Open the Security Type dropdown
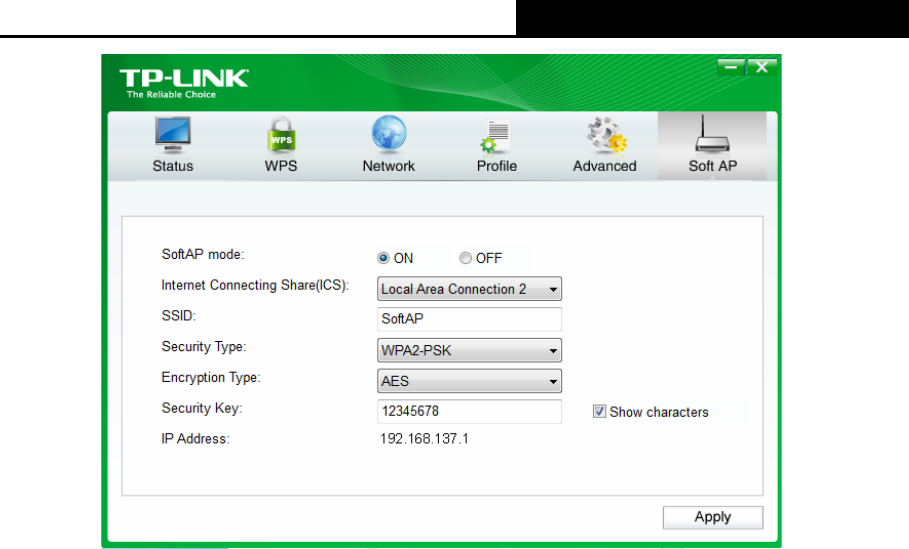The height and width of the screenshot is (549, 909). pyautogui.click(x=469, y=350)
